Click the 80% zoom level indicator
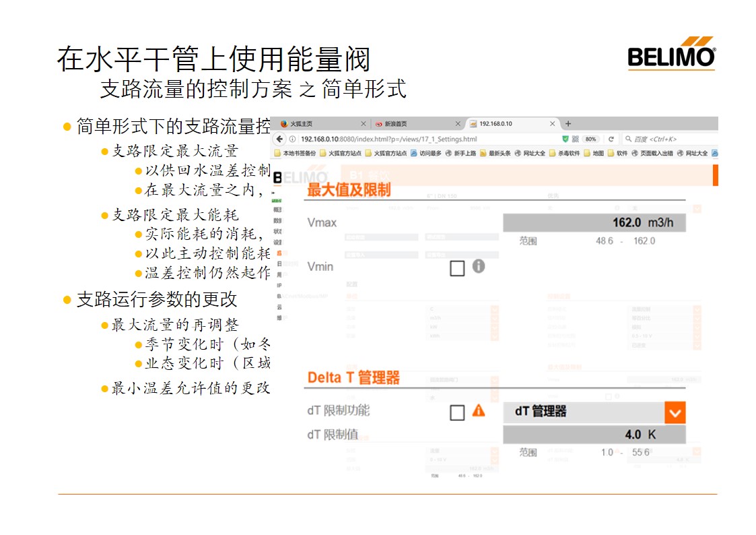The height and width of the screenshot is (535, 756). (591, 139)
